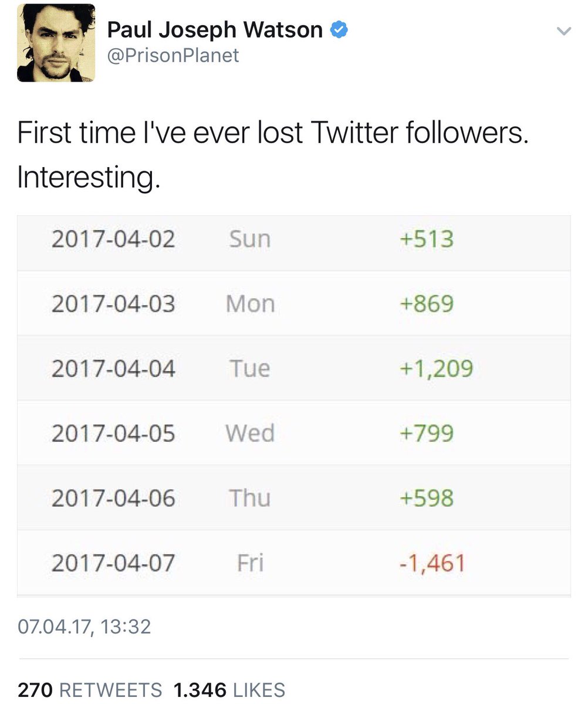
Task: Click the +513 follower gain value
Action: coord(427,239)
